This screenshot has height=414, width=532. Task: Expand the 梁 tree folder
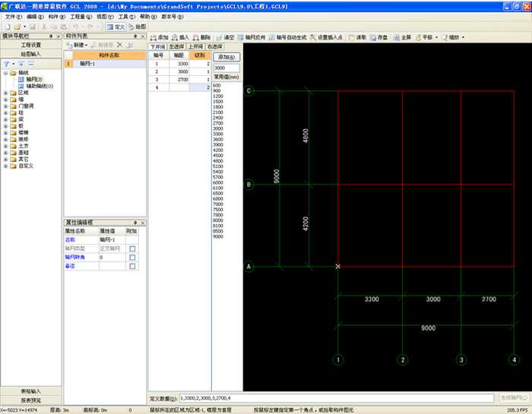point(5,119)
